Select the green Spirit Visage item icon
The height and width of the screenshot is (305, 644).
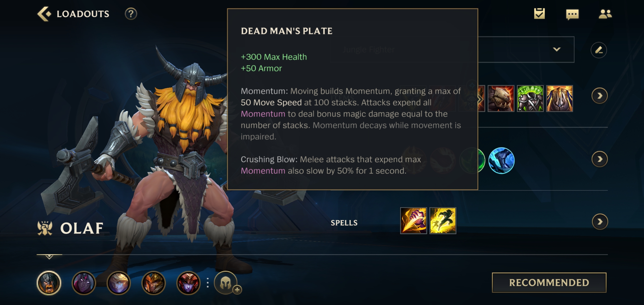point(530,98)
